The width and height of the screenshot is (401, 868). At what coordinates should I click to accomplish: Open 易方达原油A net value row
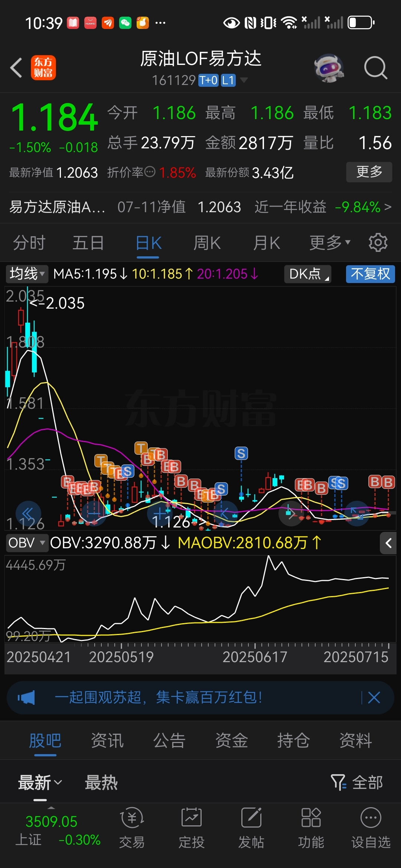pyautogui.click(x=200, y=207)
